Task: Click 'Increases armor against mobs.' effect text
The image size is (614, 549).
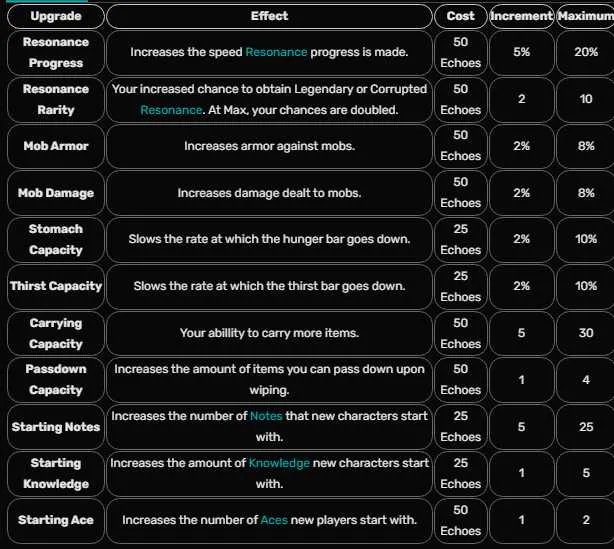Action: click(269, 146)
